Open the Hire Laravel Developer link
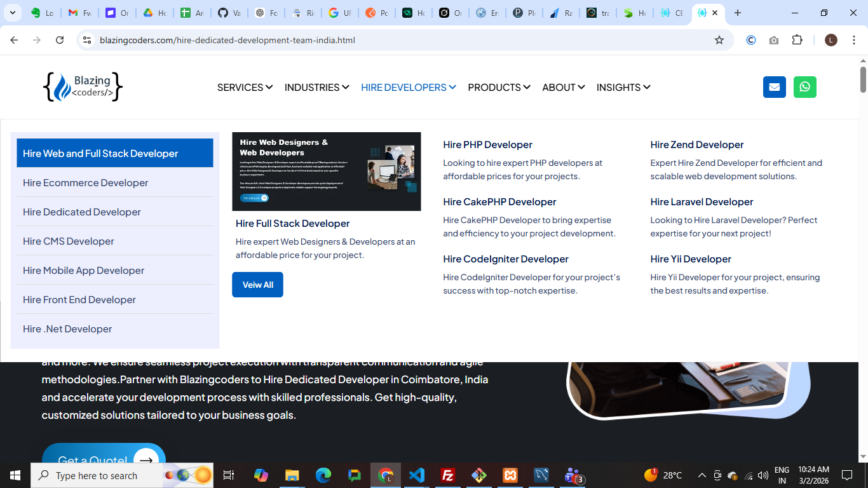Viewport: 868px width, 488px height. (702, 201)
